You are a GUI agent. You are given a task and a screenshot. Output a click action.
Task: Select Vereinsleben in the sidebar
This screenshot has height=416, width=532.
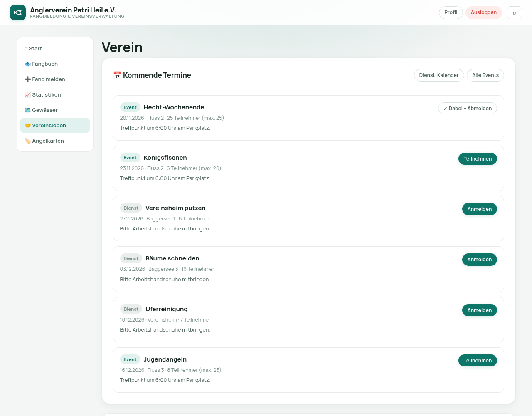[x=55, y=126]
